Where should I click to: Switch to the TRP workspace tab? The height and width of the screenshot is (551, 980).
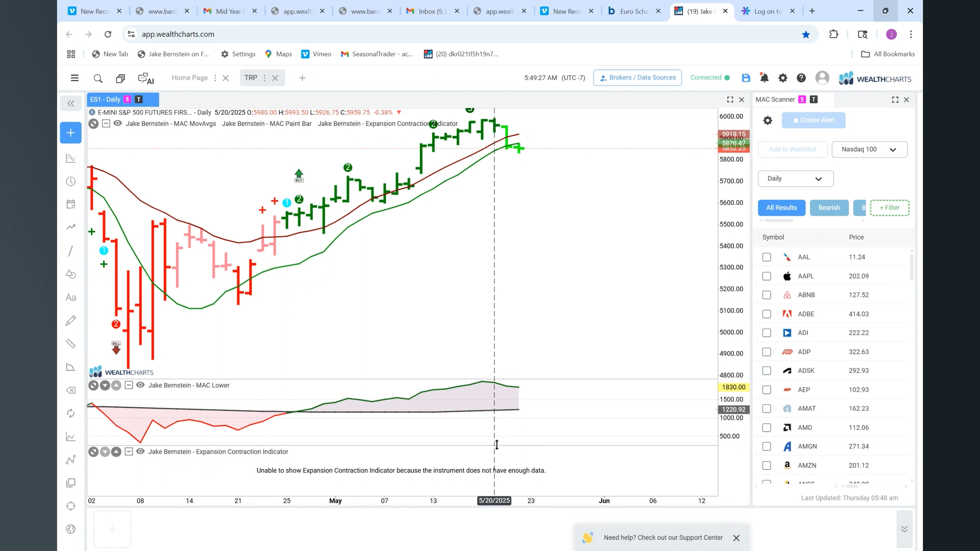pos(251,78)
